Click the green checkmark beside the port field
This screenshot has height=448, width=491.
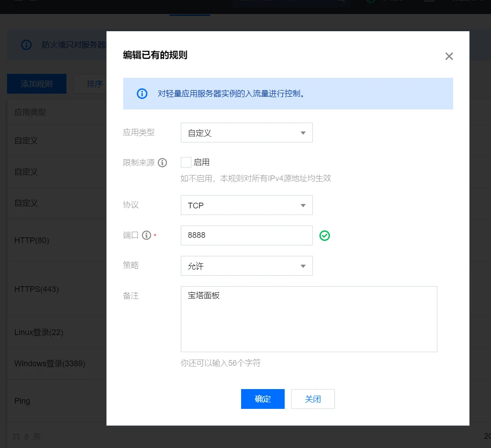point(325,236)
